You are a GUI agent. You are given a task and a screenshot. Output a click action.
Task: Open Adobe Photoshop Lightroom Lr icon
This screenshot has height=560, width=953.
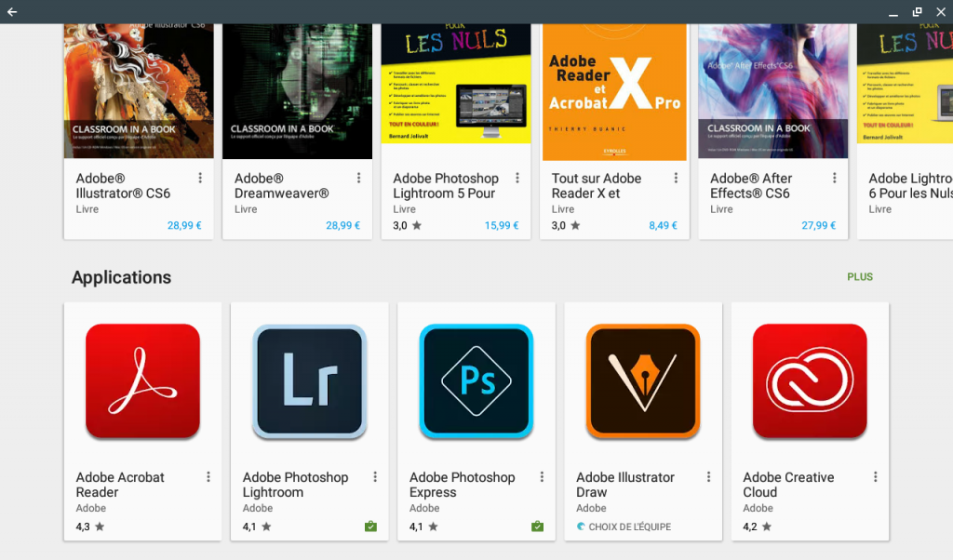pyautogui.click(x=309, y=380)
